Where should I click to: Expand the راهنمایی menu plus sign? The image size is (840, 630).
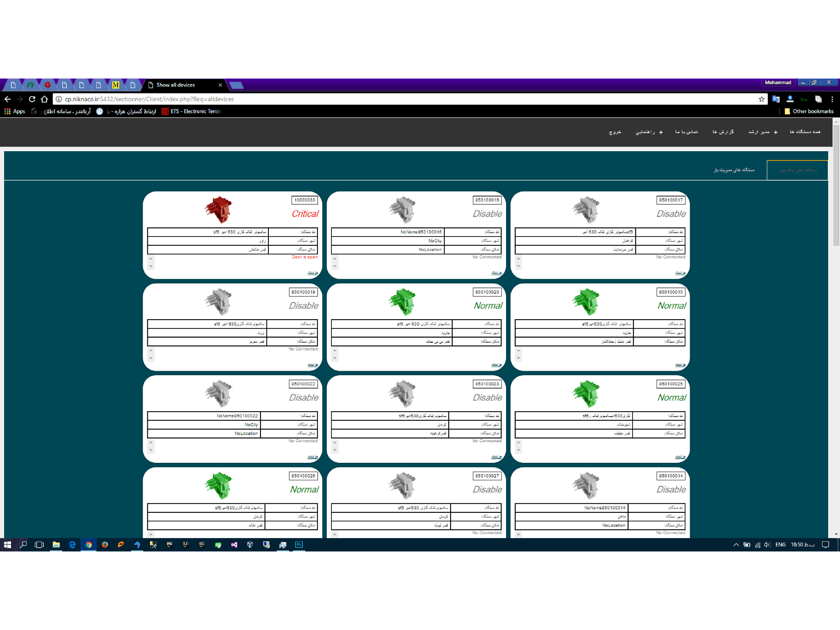[x=661, y=132]
